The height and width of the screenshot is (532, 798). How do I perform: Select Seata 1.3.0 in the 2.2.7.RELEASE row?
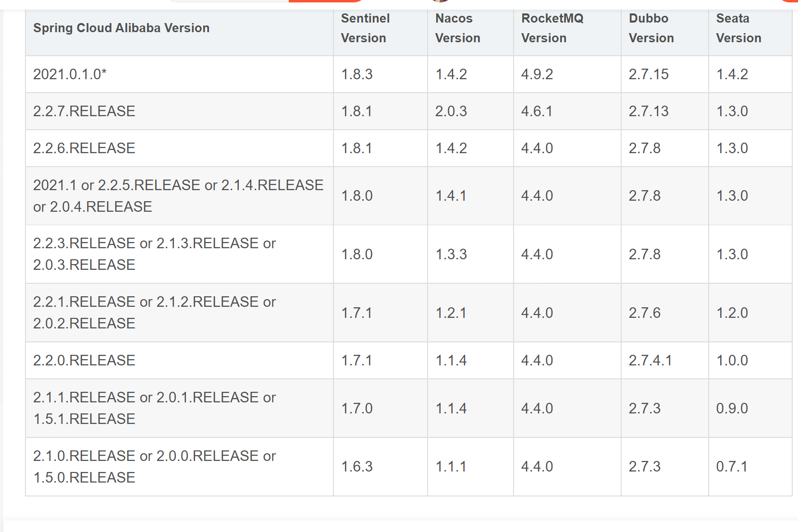750,111
